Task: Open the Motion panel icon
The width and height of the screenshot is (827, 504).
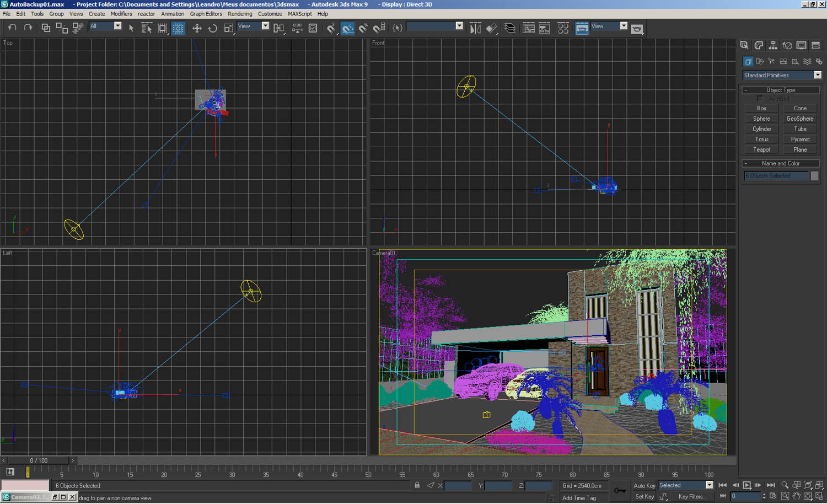Action: click(787, 45)
